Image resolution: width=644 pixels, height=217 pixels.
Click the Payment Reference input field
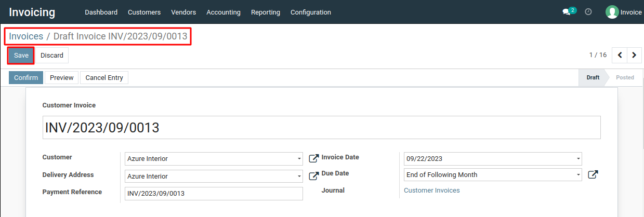tap(214, 194)
